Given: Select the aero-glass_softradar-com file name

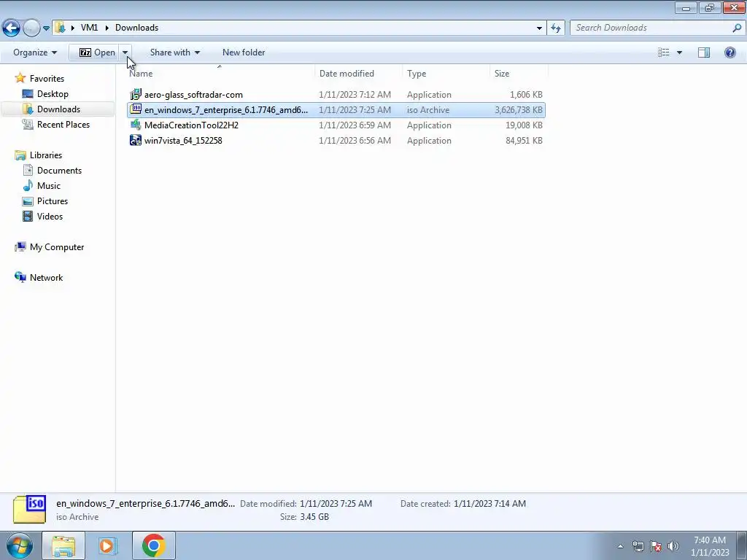Looking at the screenshot, I should click(193, 94).
